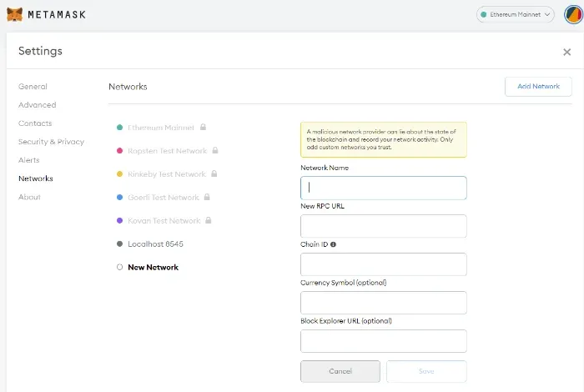Select Goerli Test Network in list
The height and width of the screenshot is (392, 584).
point(164,198)
